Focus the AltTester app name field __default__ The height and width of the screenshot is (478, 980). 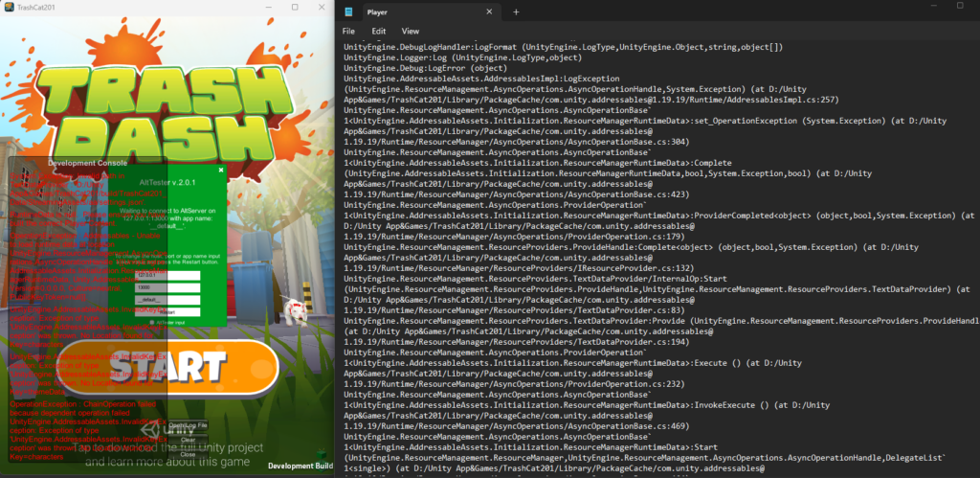point(167,300)
